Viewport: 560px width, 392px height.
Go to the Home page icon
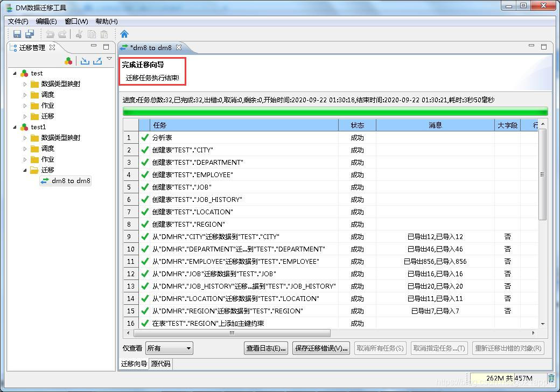point(124,34)
